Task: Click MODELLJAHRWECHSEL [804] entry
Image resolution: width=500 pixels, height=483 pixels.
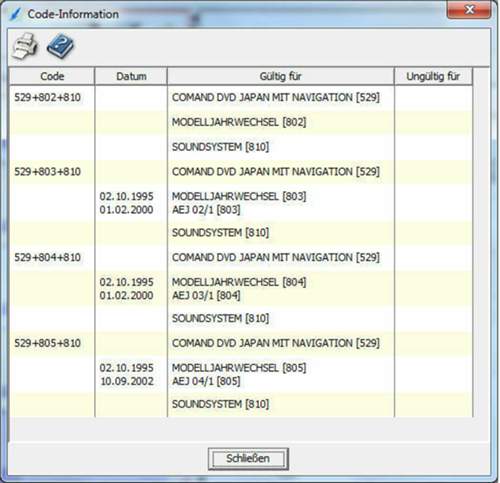Action: click(239, 282)
